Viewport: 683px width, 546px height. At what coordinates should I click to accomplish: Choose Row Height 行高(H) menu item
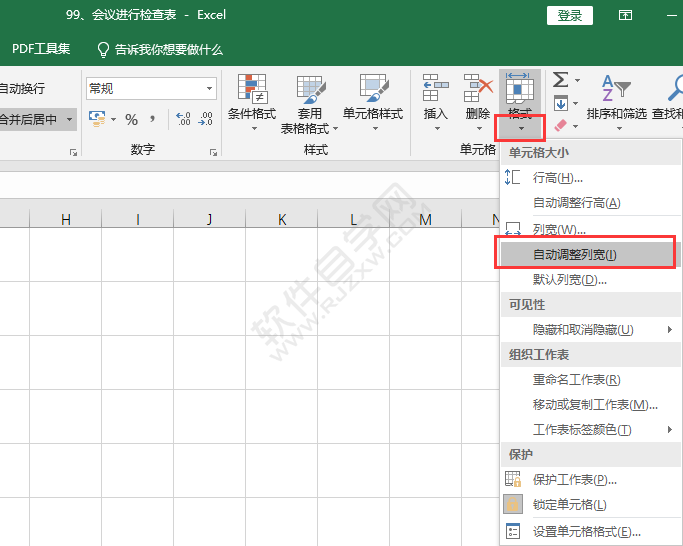(x=591, y=177)
